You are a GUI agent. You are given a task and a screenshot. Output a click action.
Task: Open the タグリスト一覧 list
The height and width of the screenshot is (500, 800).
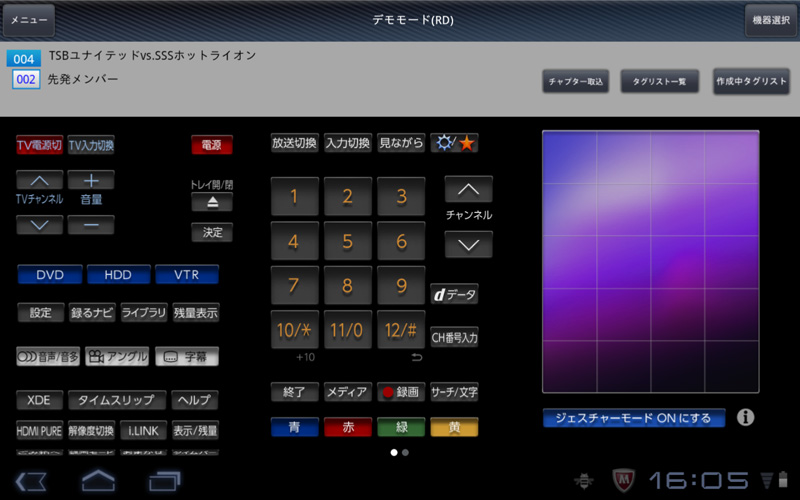point(659,82)
